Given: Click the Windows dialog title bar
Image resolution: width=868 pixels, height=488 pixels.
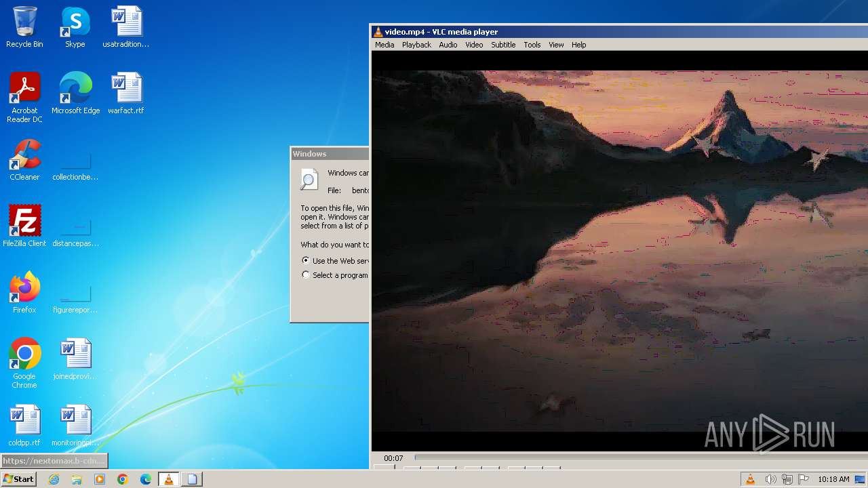Looking at the screenshot, I should 330,154.
